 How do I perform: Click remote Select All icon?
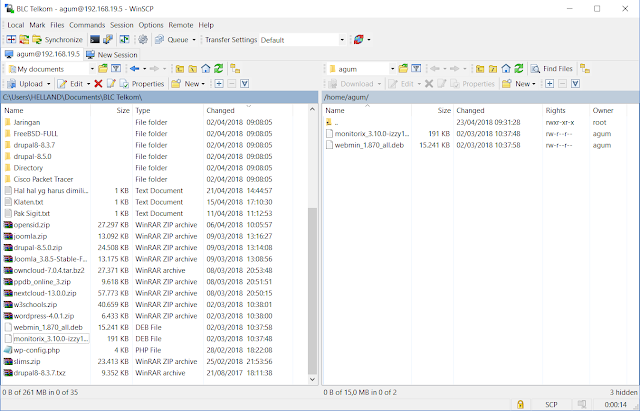pyautogui.click(x=576, y=84)
